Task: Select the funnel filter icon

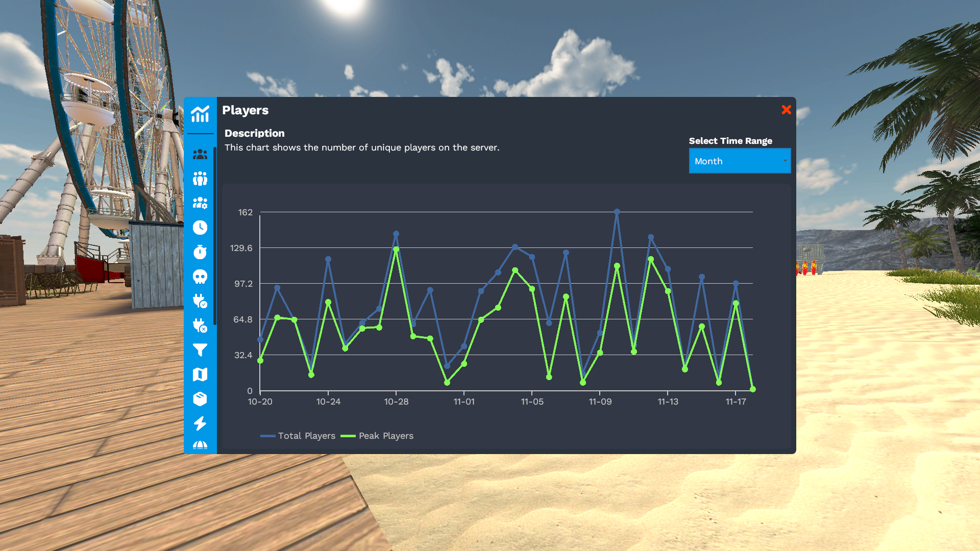Action: [200, 350]
